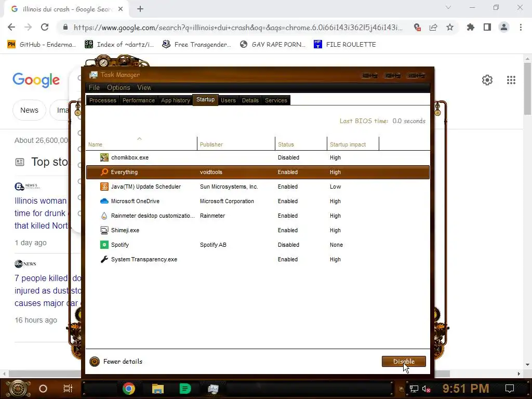Screen dimensions: 532x399
Task: Click the Task Manager taskbar icon
Action: click(213, 389)
